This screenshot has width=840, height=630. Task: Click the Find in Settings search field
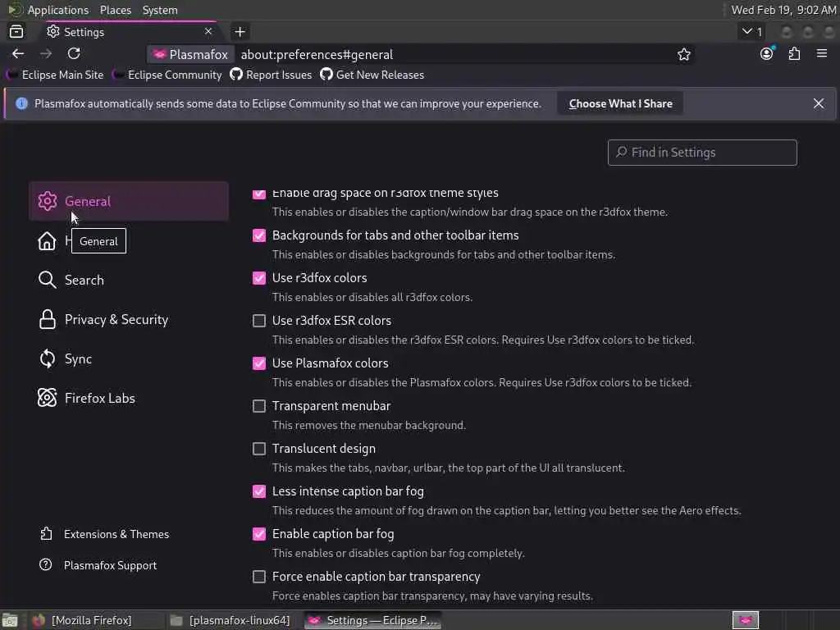(702, 153)
